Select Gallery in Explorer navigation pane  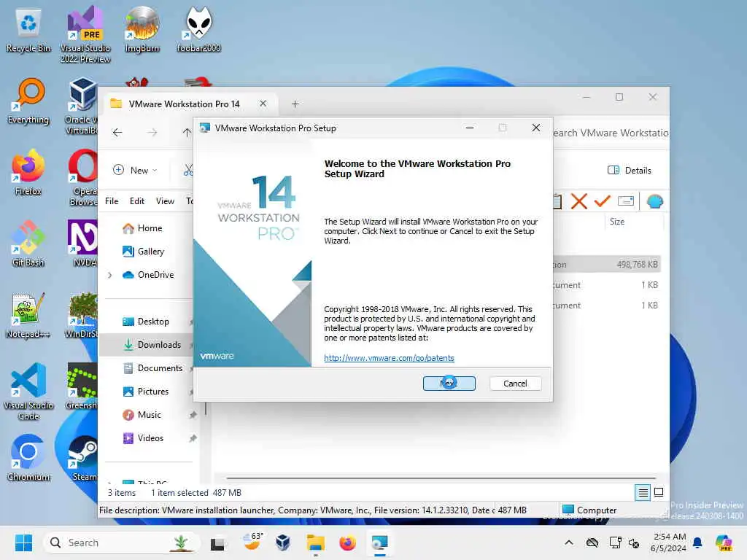(144, 252)
